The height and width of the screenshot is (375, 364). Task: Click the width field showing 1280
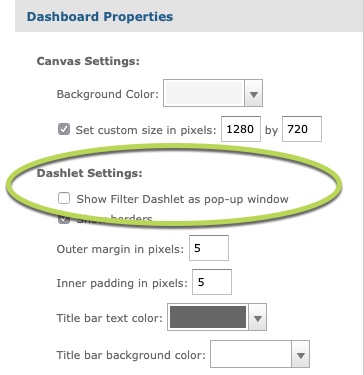tap(241, 129)
